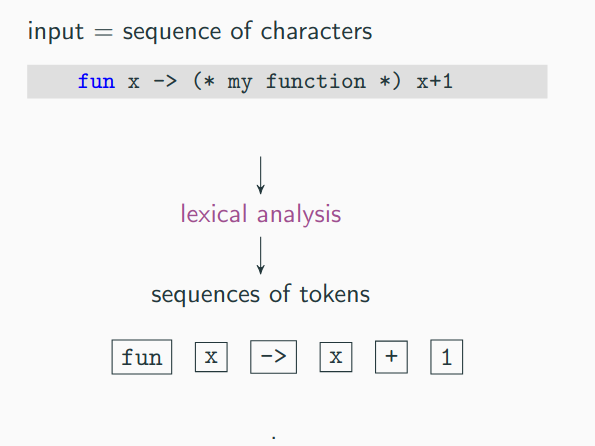595x446 pixels.
Task: Click the first 'x' in the code line
Action: click(133, 82)
